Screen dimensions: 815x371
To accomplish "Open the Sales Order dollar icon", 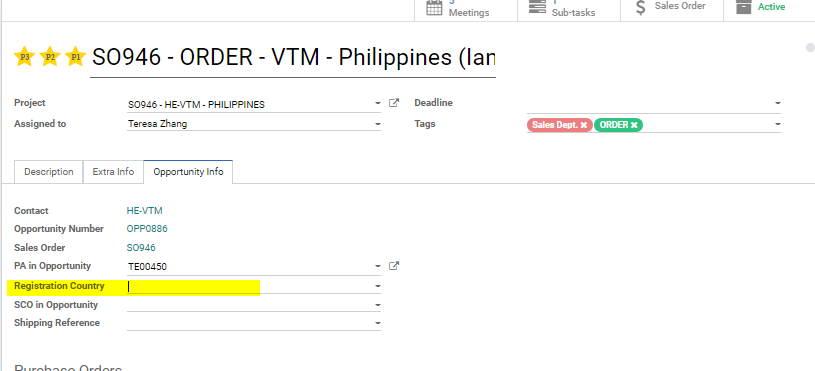I will click(x=641, y=7).
